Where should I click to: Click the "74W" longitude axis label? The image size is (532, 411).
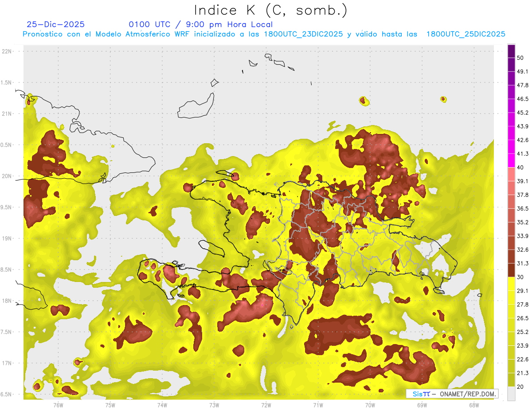tap(162, 405)
